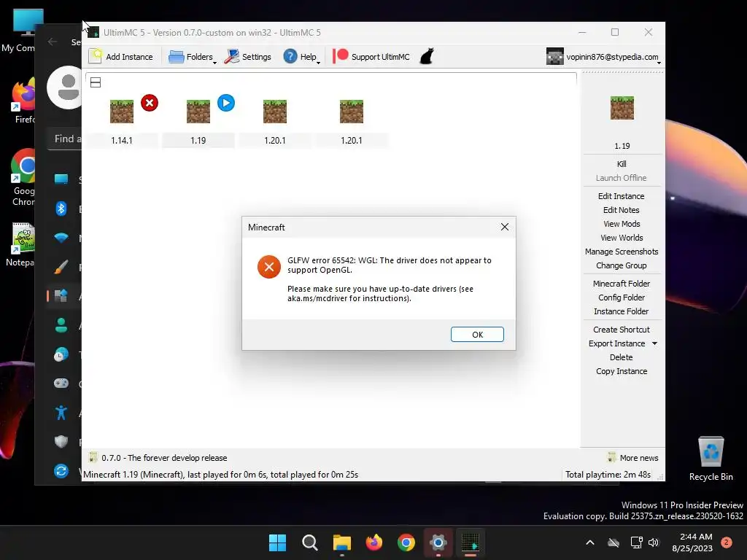Open the Recycle Bin desktop icon
The width and height of the screenshot is (747, 560).
pos(711,459)
